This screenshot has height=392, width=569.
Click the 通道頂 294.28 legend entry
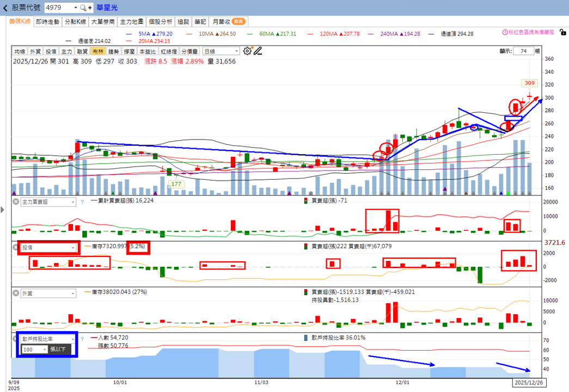coord(451,34)
